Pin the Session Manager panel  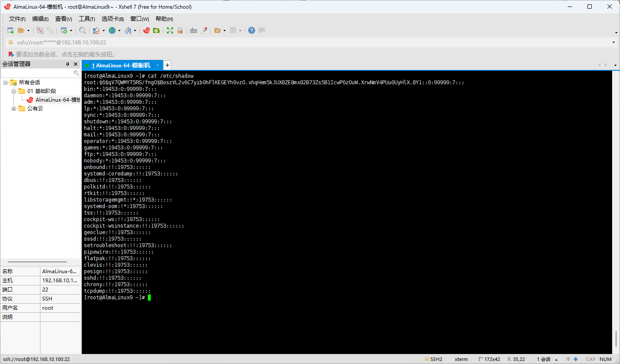(x=67, y=64)
